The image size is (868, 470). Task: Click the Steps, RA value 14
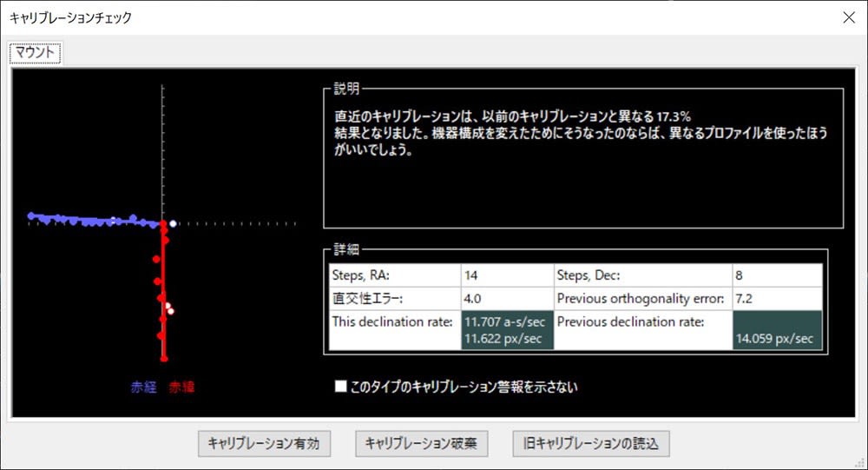[x=507, y=275]
